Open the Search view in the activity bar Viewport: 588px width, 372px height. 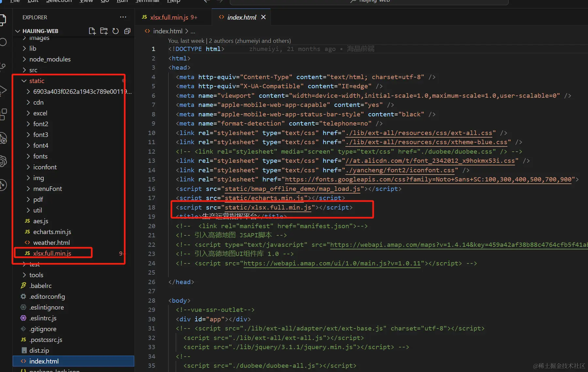[x=3, y=42]
